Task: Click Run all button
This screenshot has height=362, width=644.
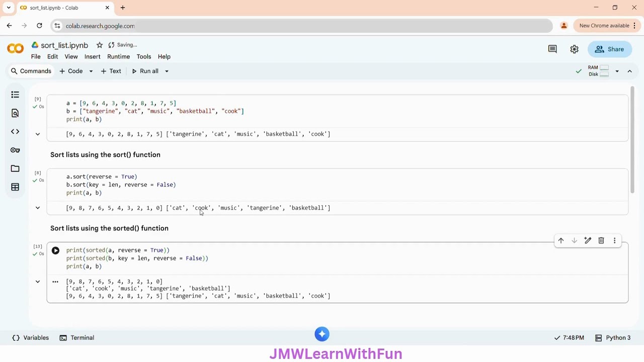Action: pos(145,71)
